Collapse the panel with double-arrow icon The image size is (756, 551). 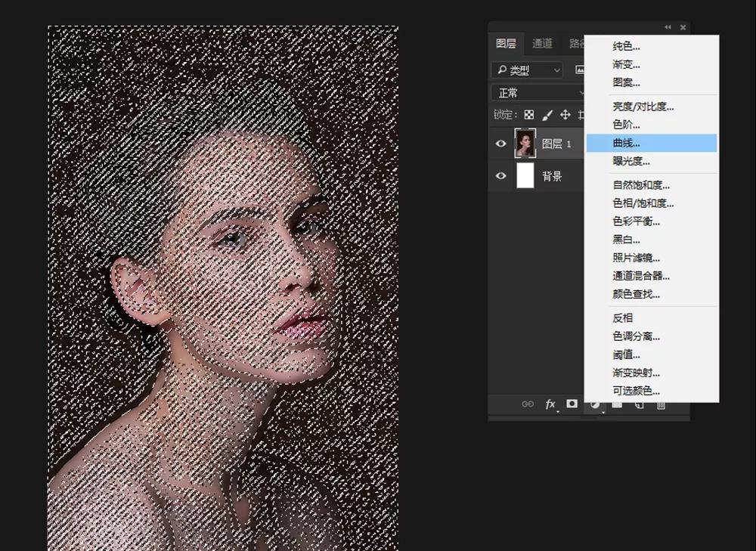pos(668,27)
